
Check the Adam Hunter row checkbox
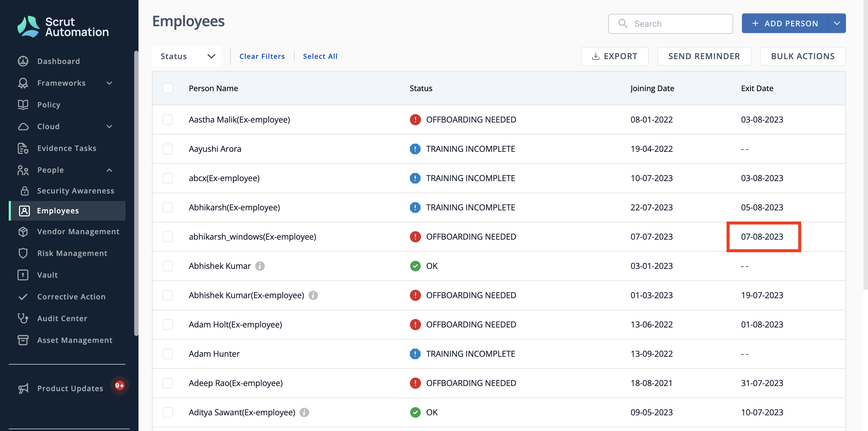click(167, 354)
